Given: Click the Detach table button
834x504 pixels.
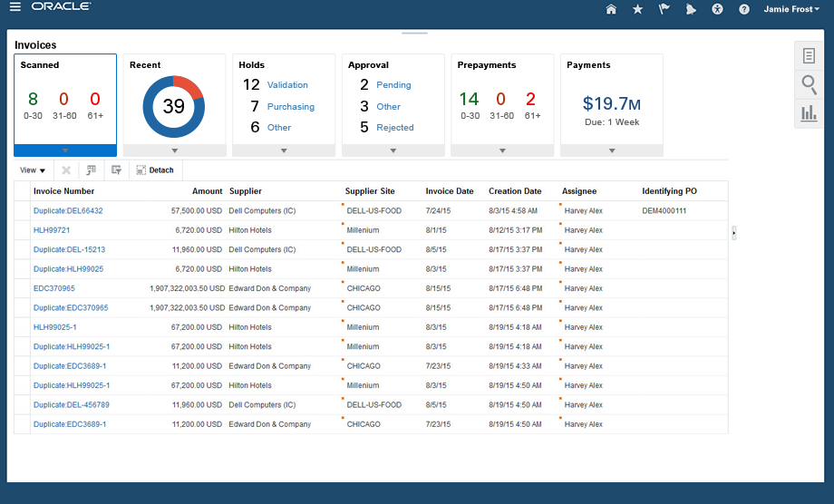Looking at the screenshot, I should [155, 170].
